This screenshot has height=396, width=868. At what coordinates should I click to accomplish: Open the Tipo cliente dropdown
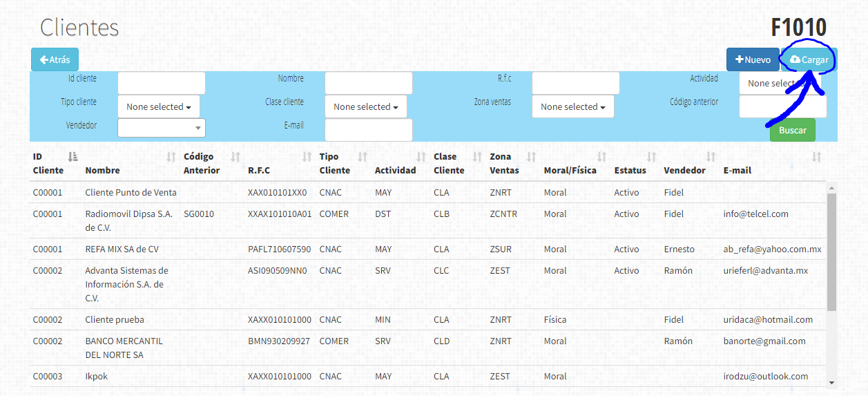point(159,106)
